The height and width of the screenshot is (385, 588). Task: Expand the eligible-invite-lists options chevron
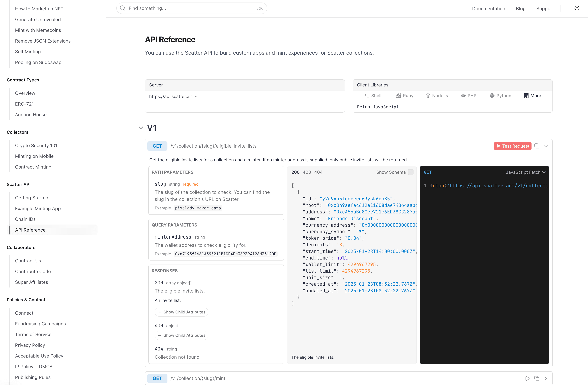click(546, 146)
